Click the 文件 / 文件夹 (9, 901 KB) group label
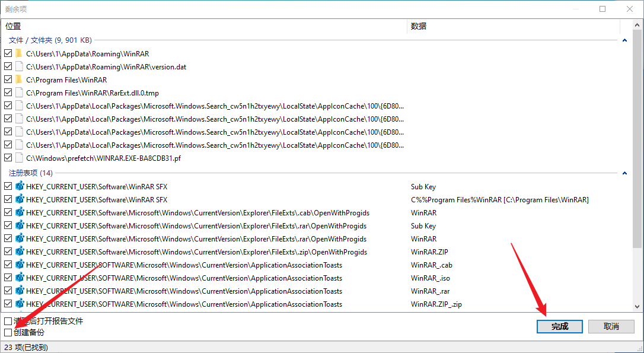This screenshot has width=644, height=353. pos(50,40)
